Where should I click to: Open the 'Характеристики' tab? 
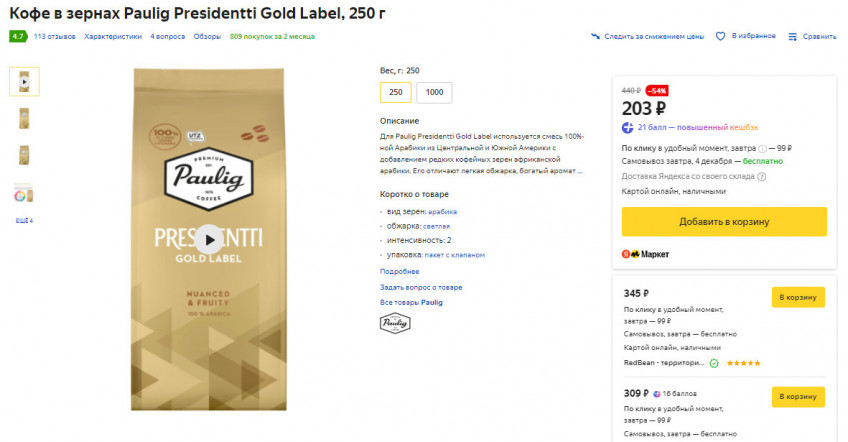coord(113,36)
